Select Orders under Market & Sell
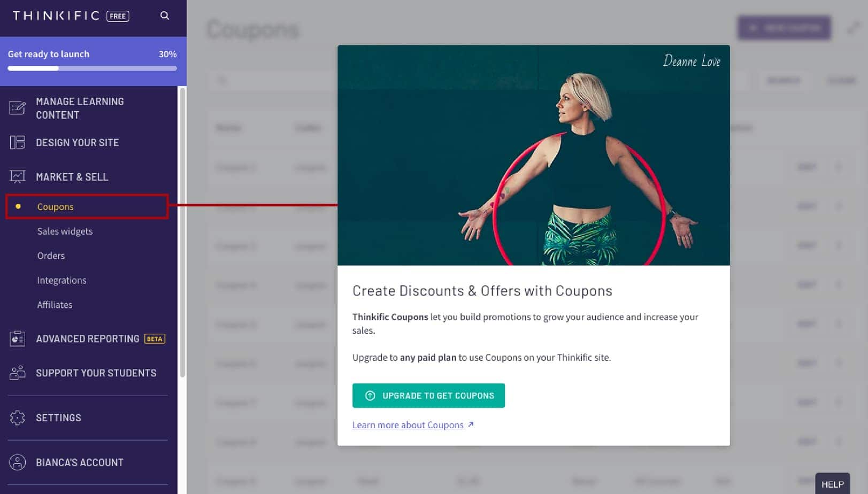Image resolution: width=868 pixels, height=494 pixels. tap(51, 256)
